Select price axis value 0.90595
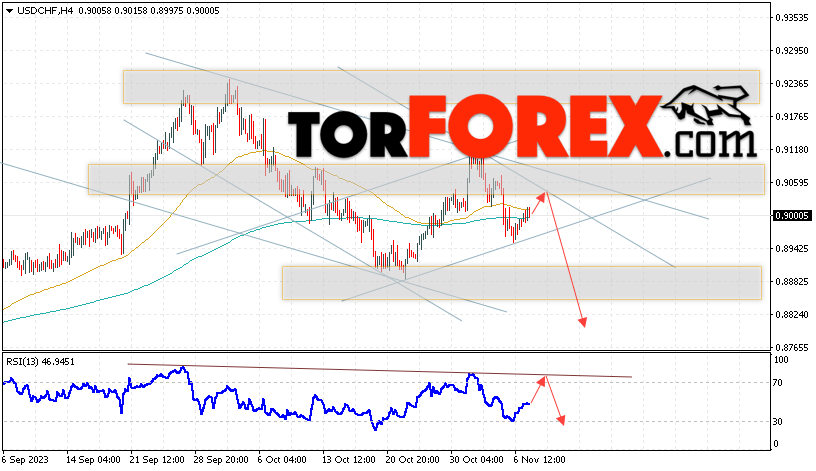This screenshot has height=471, width=816. pyautogui.click(x=792, y=182)
